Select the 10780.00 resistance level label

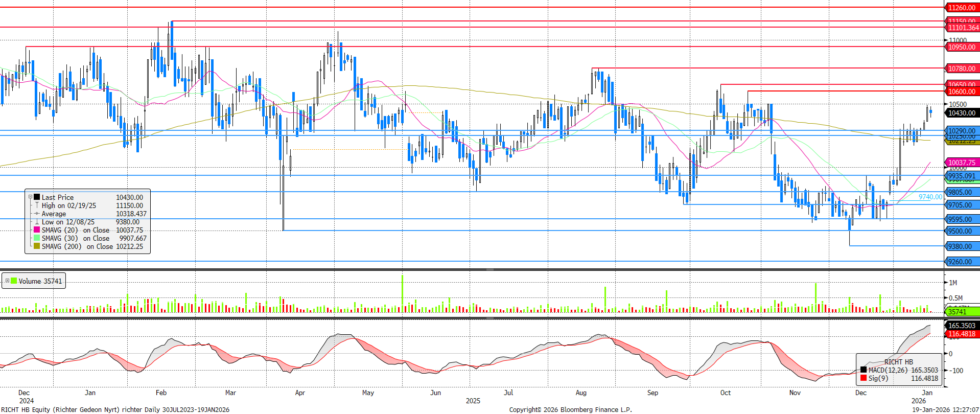click(x=961, y=68)
